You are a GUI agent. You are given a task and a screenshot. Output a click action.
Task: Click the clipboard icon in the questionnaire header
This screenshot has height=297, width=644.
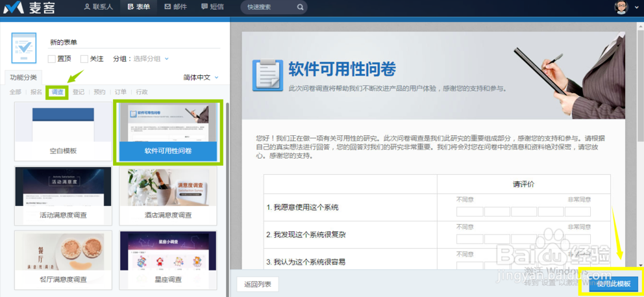coord(267,74)
